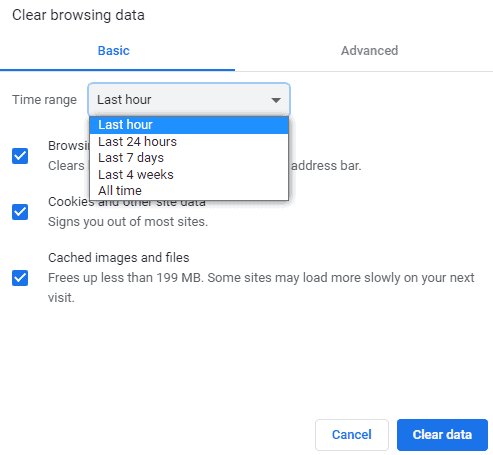The height and width of the screenshot is (455, 493).
Task: Click the Time range dropdown arrow
Action: click(x=276, y=100)
